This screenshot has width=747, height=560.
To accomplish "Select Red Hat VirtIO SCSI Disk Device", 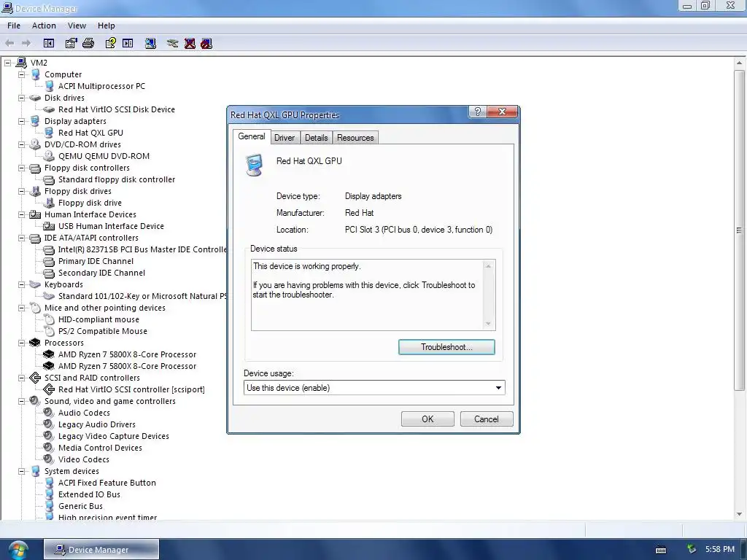I will [116, 109].
